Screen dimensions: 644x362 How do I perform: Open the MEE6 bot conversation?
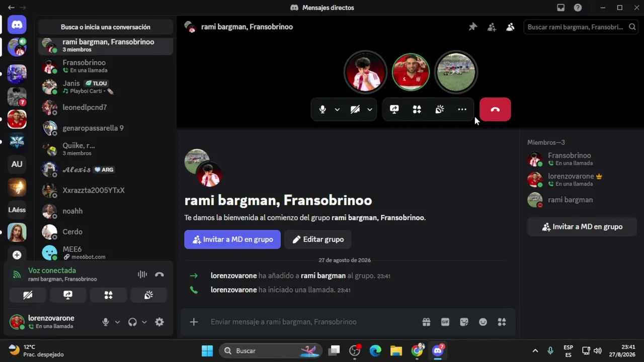click(106, 252)
